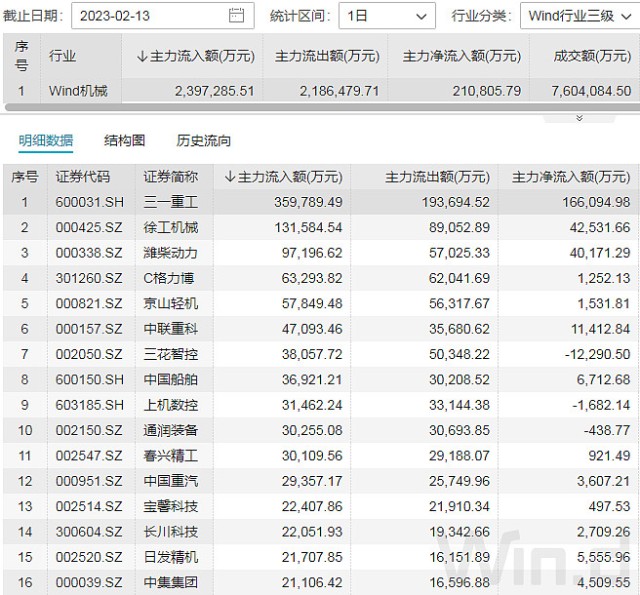Select stock name 春兴精工
This screenshot has height=595, width=640.
(x=171, y=455)
